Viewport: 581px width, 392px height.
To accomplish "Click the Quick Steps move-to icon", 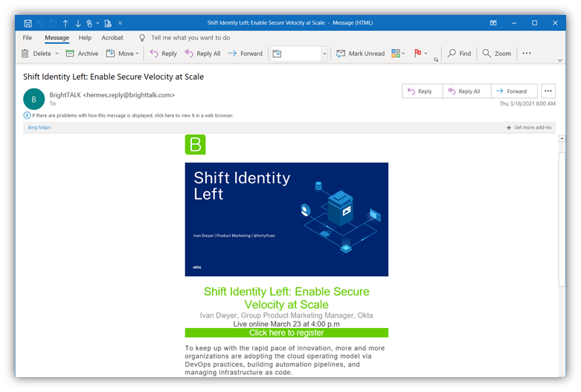I will (x=277, y=54).
